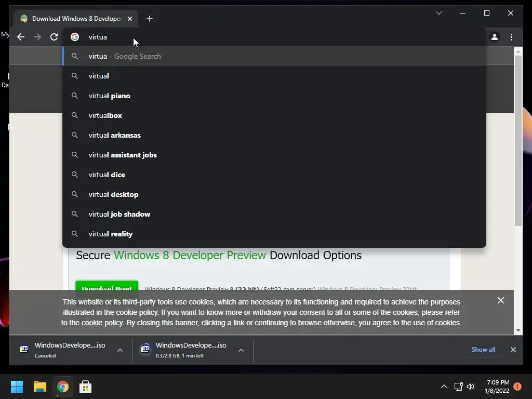Click ISO file icon of in-progress download
The image size is (532, 399).
click(x=145, y=349)
